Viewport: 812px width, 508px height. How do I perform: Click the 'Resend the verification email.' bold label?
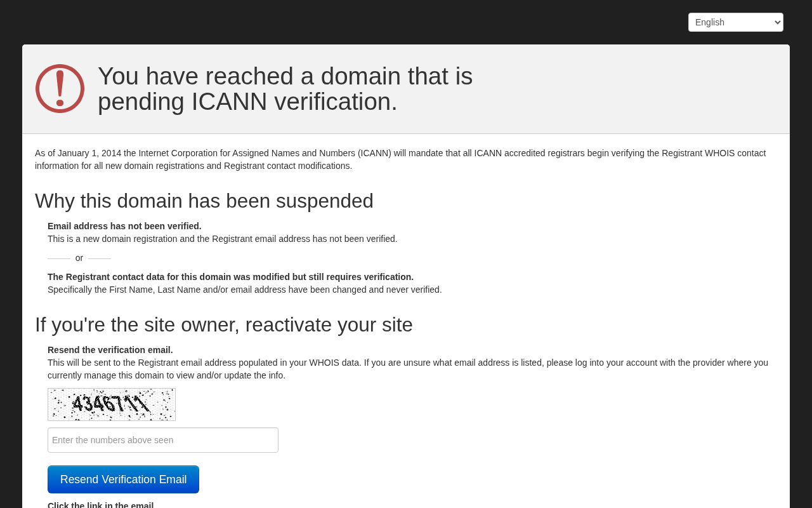pos(110,350)
